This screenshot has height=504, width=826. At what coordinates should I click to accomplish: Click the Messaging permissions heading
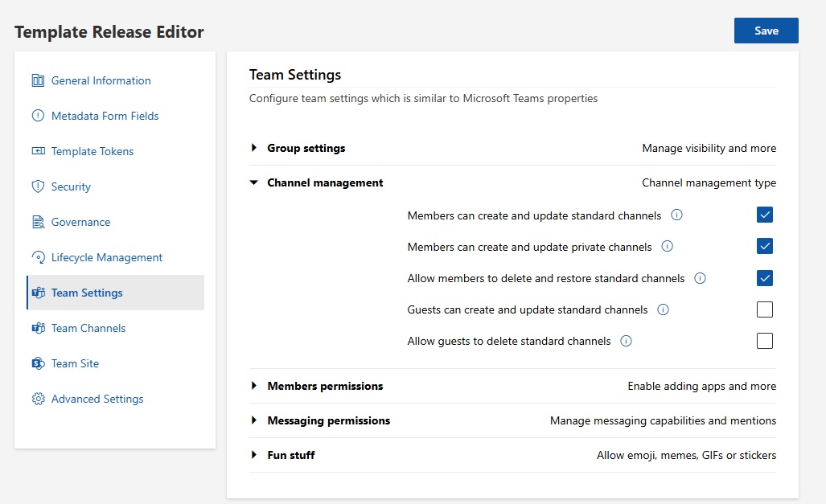tap(329, 420)
